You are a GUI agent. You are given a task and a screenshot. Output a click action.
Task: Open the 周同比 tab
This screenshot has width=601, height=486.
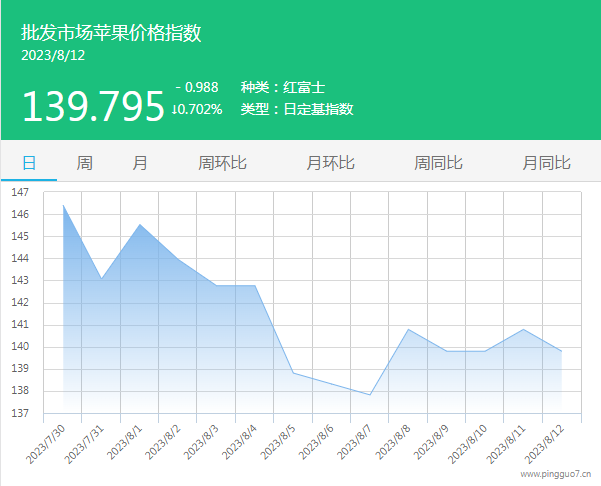coord(438,163)
